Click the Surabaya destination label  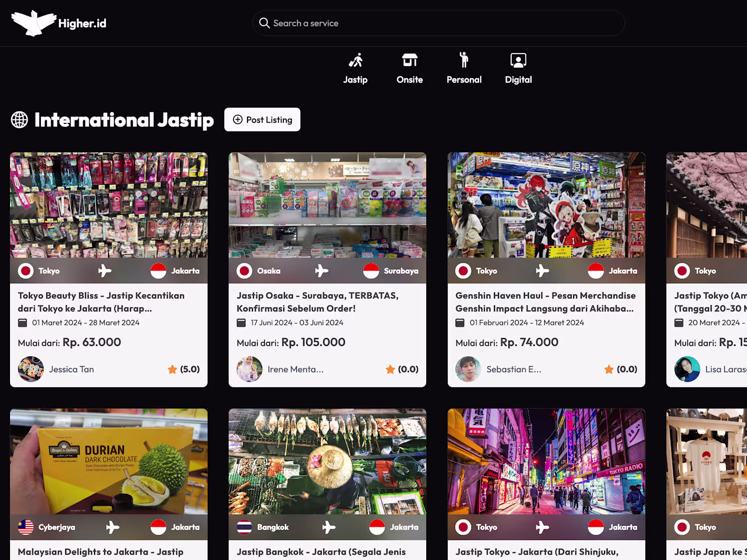click(401, 271)
